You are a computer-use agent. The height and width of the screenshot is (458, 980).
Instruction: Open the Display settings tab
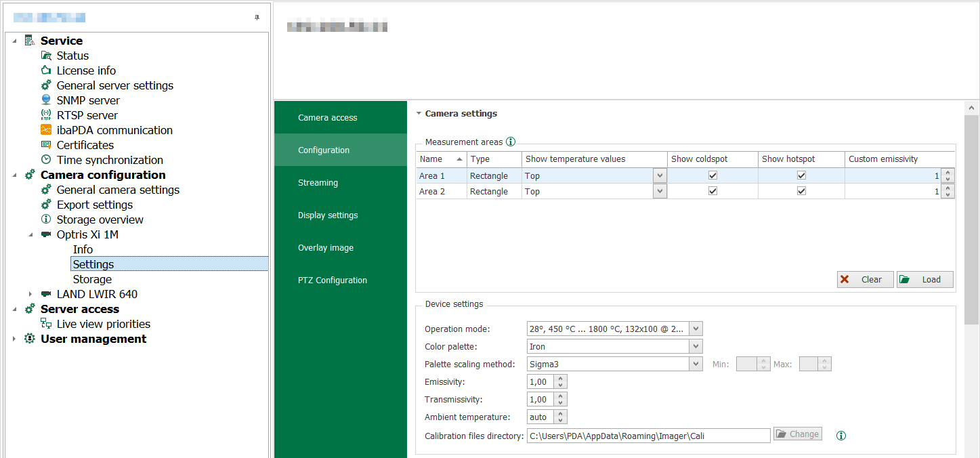click(341, 215)
